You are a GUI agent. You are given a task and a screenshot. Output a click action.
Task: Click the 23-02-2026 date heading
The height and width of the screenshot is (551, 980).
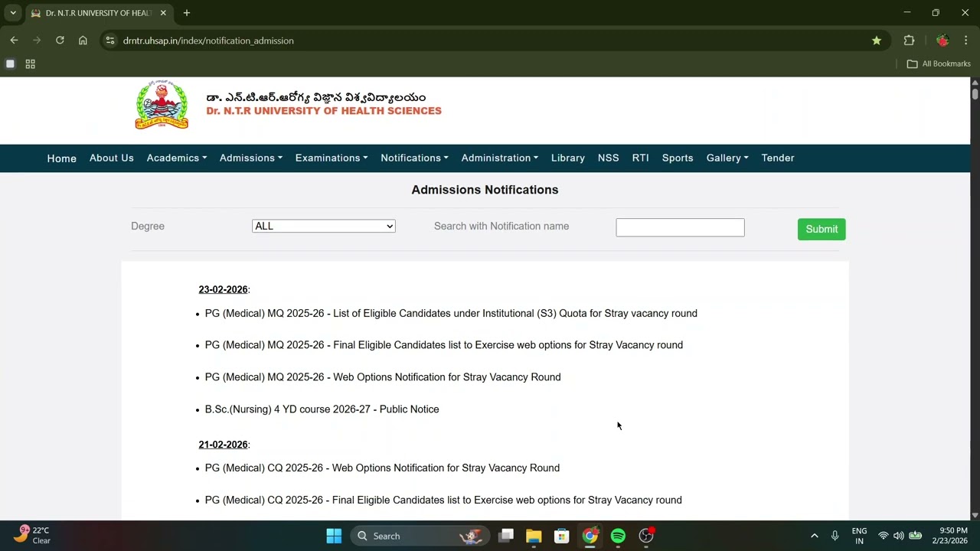coord(223,289)
